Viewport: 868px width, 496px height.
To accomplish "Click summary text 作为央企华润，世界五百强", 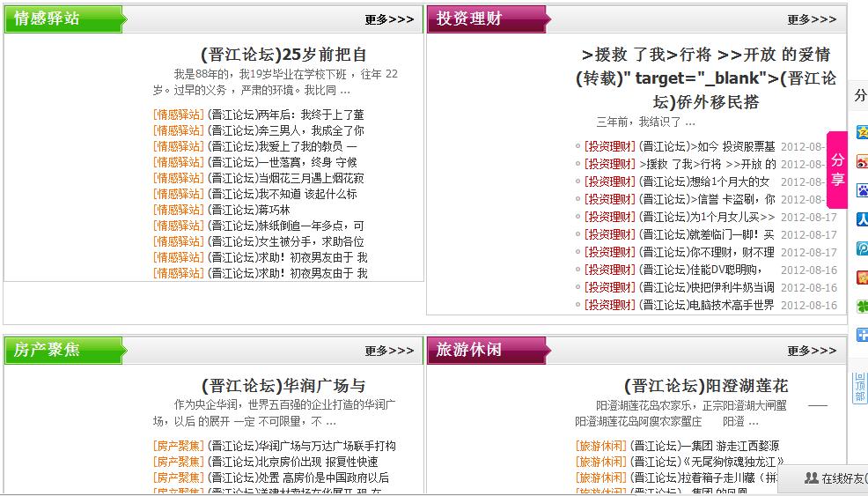I will 275,413.
